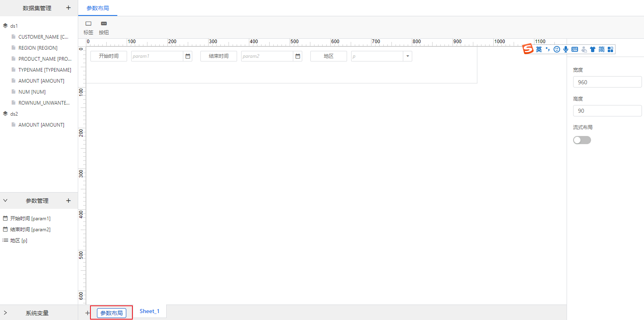This screenshot has width=644, height=320.
Task: Click the 宽度 input field
Action: coord(607,82)
